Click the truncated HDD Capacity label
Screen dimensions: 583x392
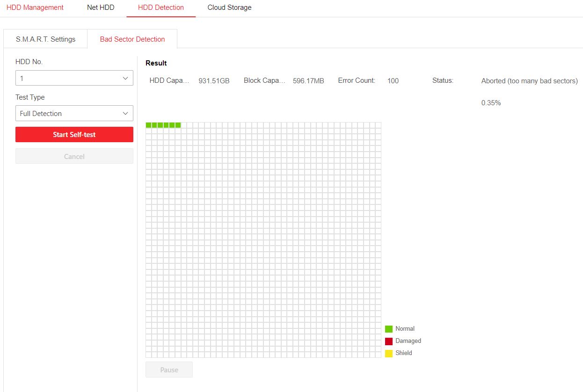169,80
